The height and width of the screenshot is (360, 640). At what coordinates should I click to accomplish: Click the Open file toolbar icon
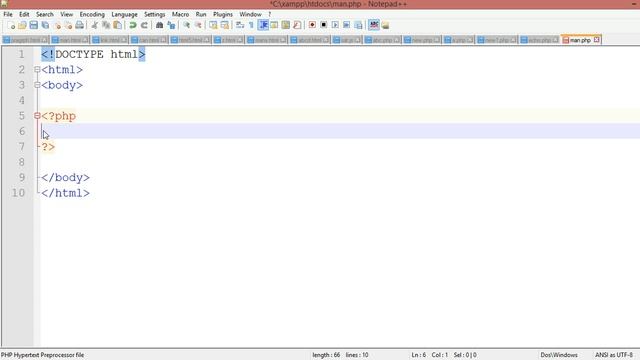22,25
